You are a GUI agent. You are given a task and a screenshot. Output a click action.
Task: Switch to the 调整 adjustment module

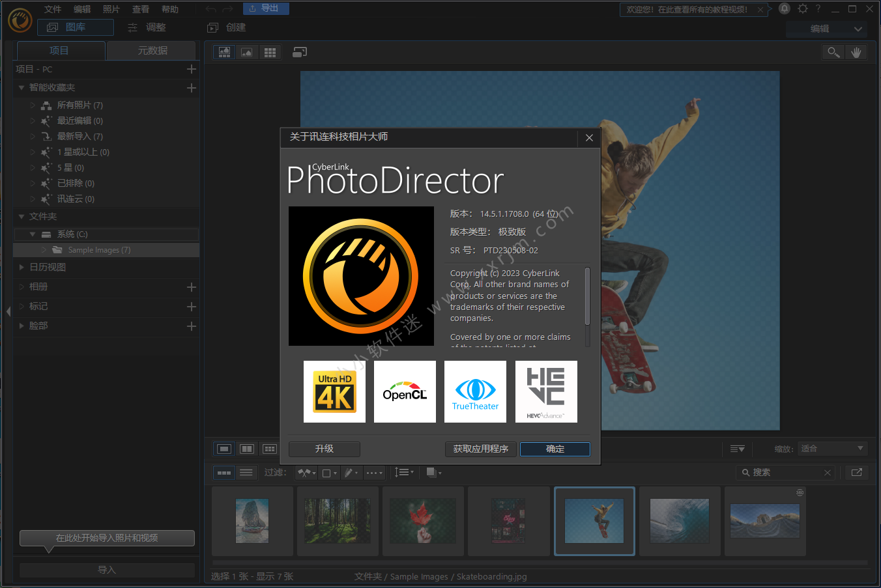click(x=147, y=27)
